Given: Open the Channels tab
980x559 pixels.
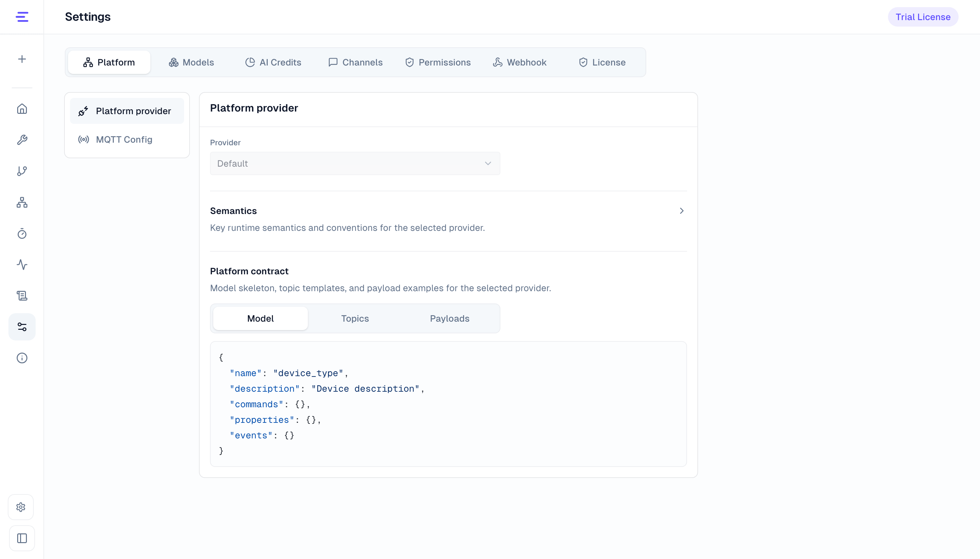Looking at the screenshot, I should coord(355,62).
